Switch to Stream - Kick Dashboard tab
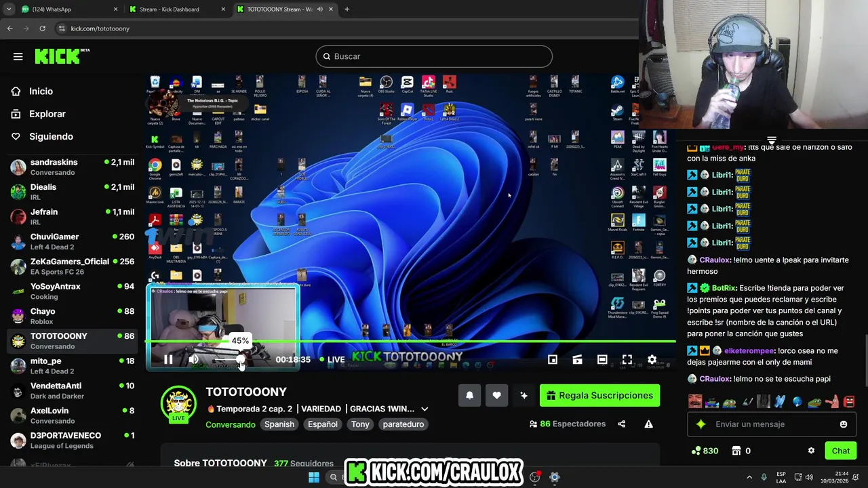Screen dimensions: 868x488 tap(178, 9)
